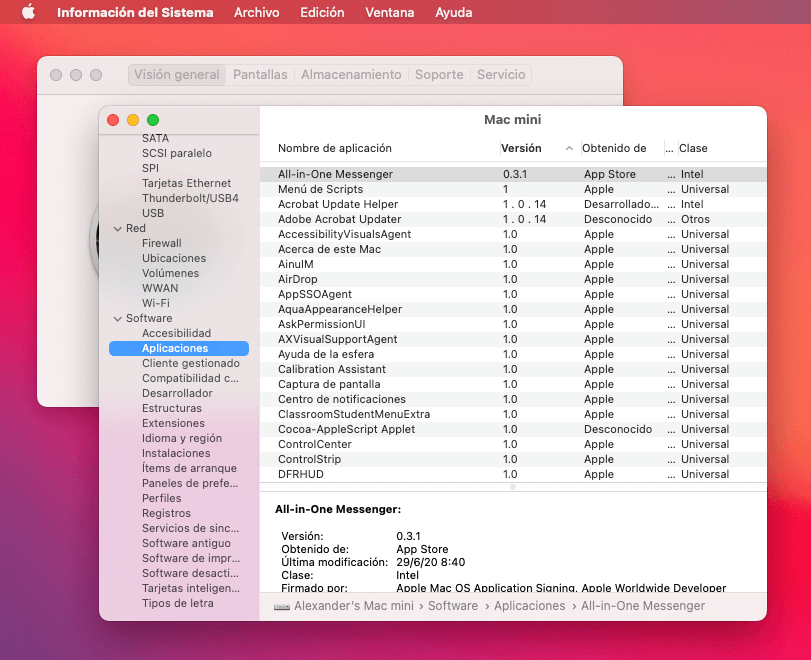Select Tipos de letra in sidebar
This screenshot has width=811, height=660.
[177, 604]
